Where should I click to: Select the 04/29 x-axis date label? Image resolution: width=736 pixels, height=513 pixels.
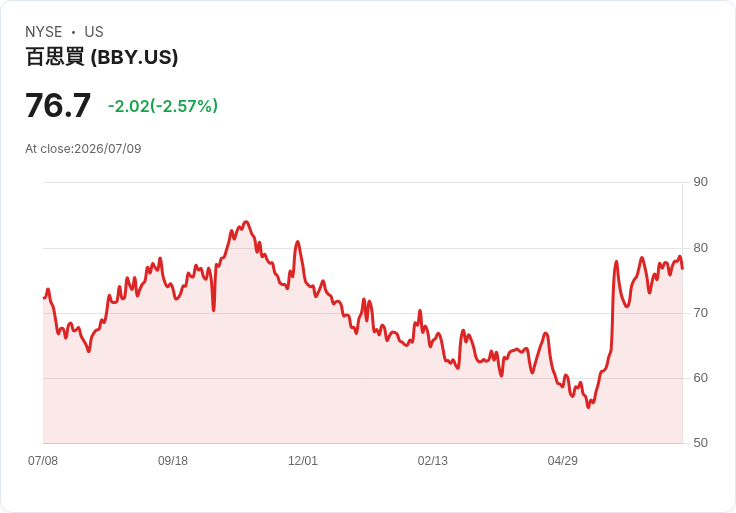(562, 460)
